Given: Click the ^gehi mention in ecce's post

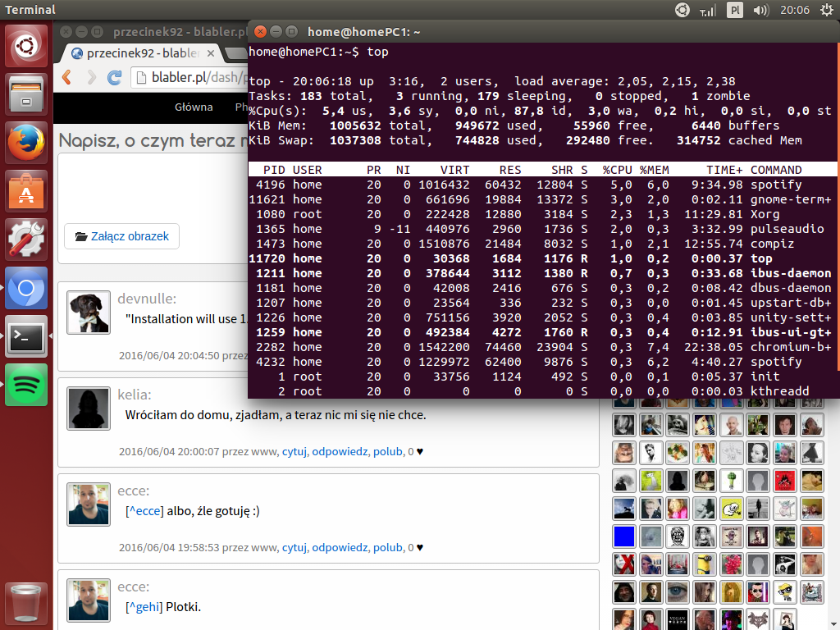Looking at the screenshot, I should tap(144, 607).
